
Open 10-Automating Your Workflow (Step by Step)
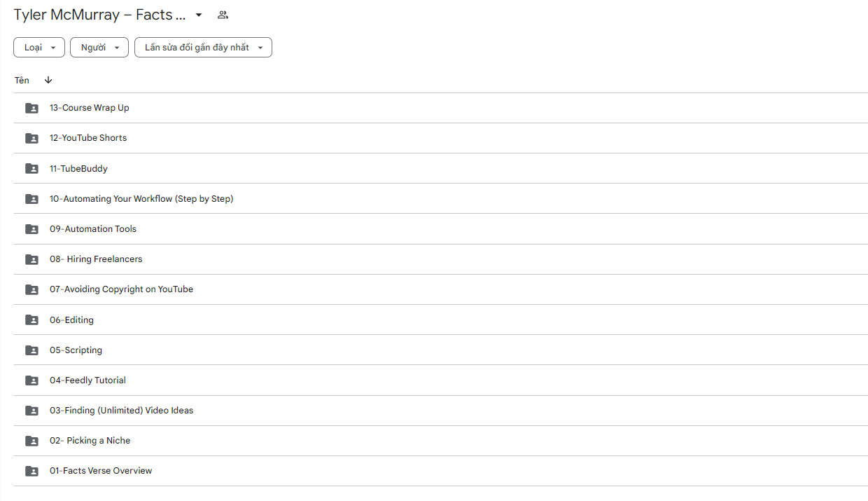[440, 199]
